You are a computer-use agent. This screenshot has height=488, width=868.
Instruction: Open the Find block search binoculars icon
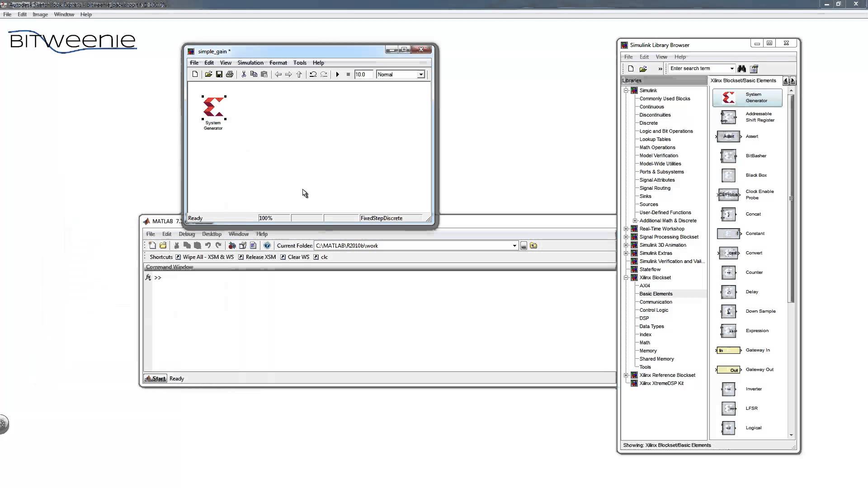(x=742, y=69)
